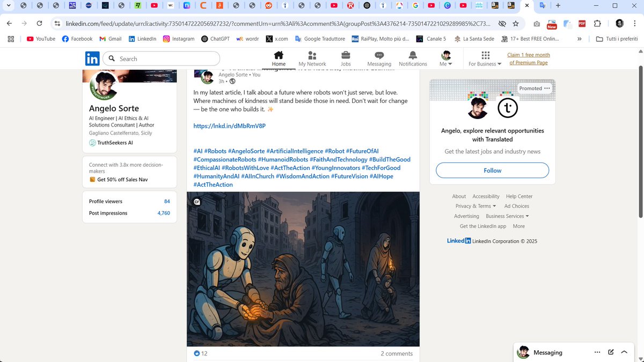This screenshot has height=362, width=644.
Task: Open the Tutti i preferiti folder
Action: [x=617, y=39]
